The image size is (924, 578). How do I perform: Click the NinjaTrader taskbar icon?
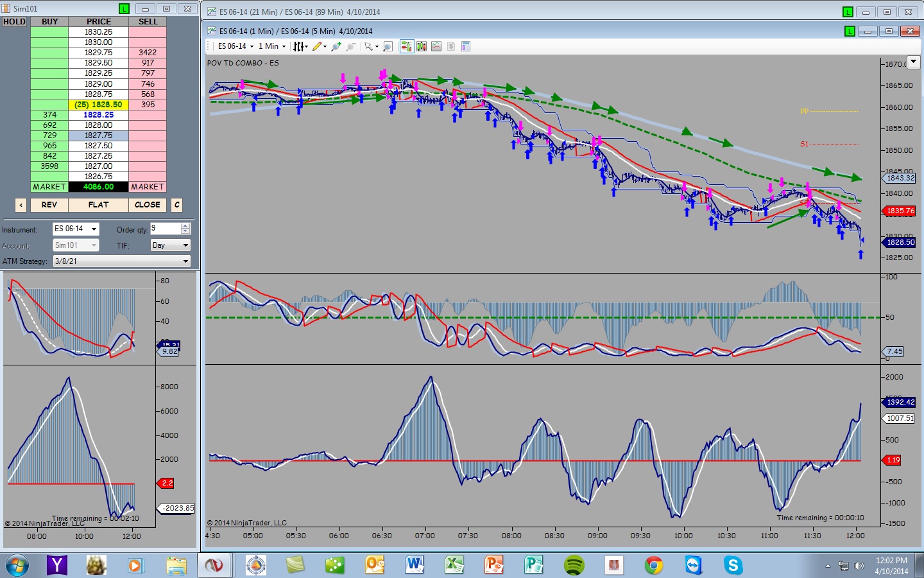click(x=214, y=565)
